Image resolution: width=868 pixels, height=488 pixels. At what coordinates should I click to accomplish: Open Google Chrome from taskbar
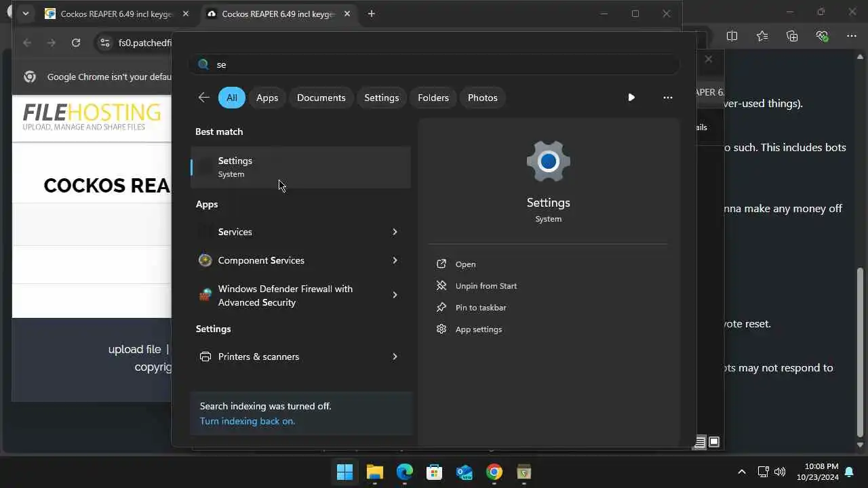(494, 472)
